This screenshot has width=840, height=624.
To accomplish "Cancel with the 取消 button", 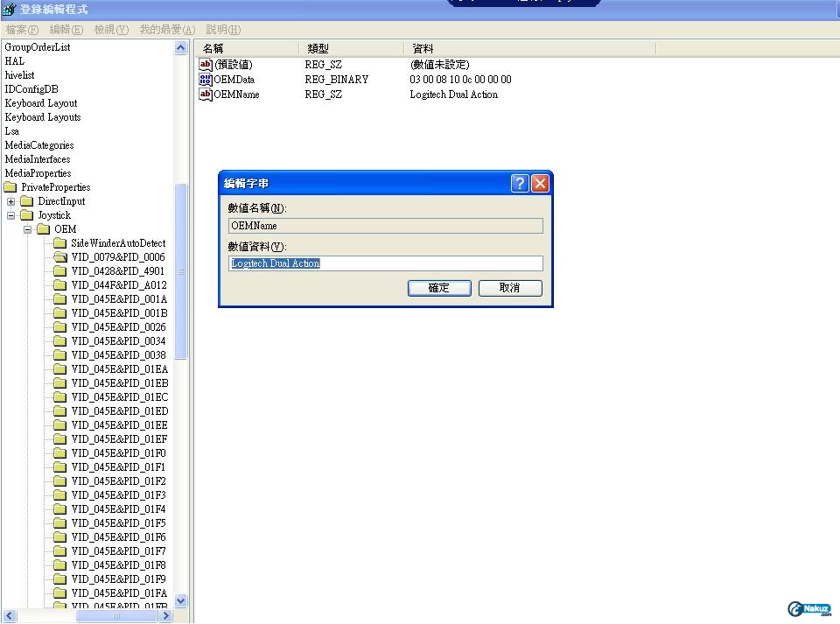I will coord(510,288).
